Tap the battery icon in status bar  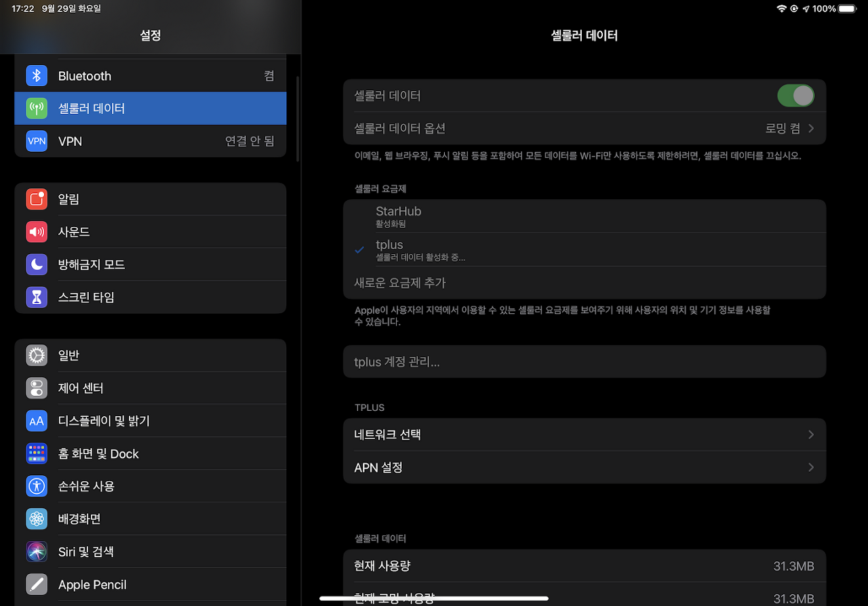pos(848,9)
